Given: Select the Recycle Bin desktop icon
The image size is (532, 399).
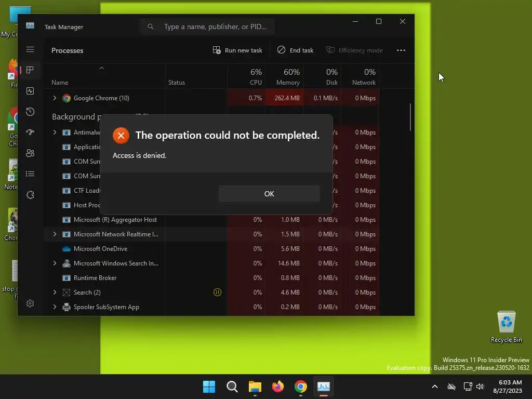Looking at the screenshot, I should 506,327.
